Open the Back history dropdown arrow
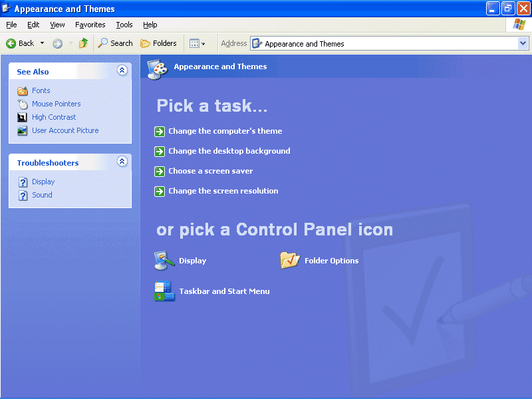 [x=43, y=43]
